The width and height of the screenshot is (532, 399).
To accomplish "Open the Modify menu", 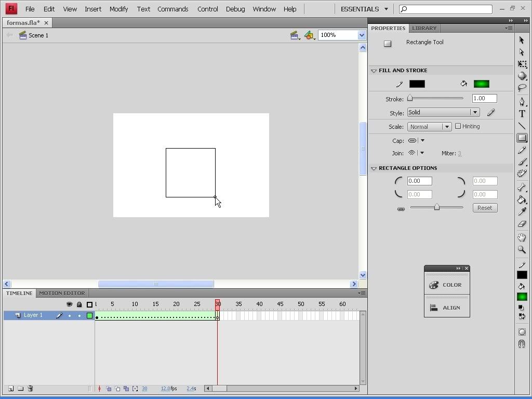I will [118, 9].
